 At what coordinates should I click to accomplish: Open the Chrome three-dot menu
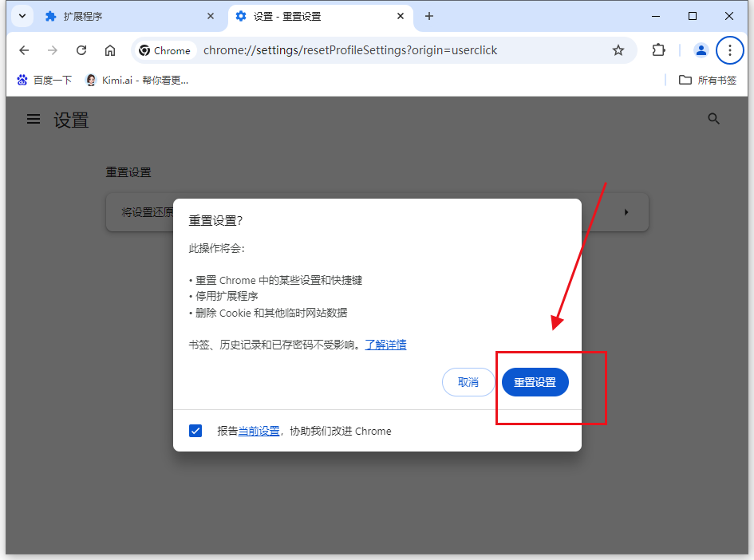(x=729, y=50)
